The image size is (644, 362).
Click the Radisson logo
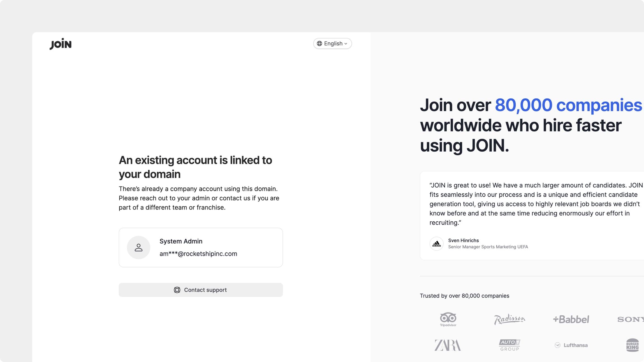click(509, 319)
